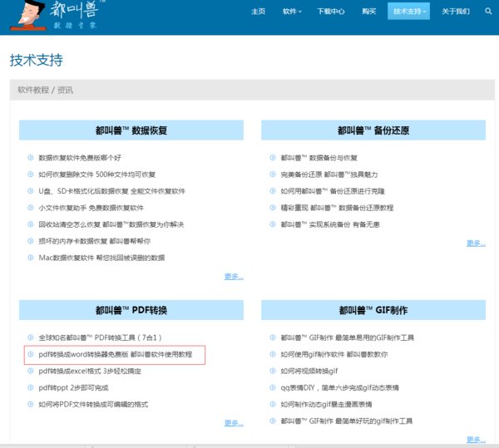Open pdf转换成word转换器免费版 tutorial link

tap(116, 354)
